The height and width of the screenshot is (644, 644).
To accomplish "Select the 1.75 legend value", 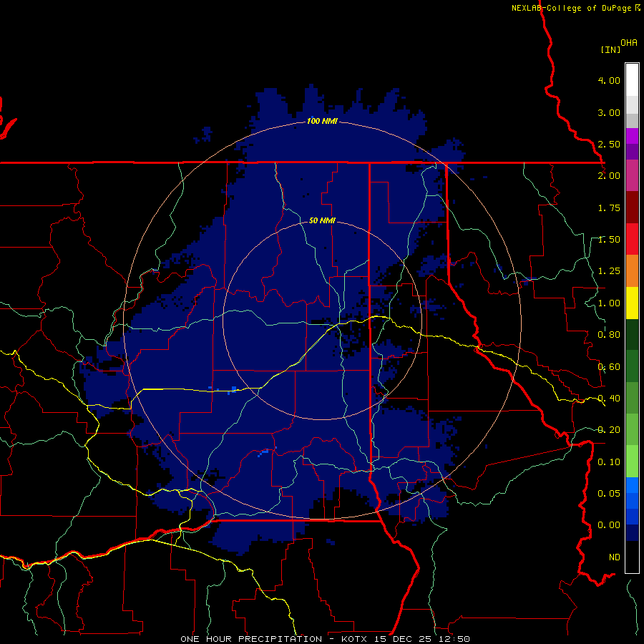I will click(609, 208).
